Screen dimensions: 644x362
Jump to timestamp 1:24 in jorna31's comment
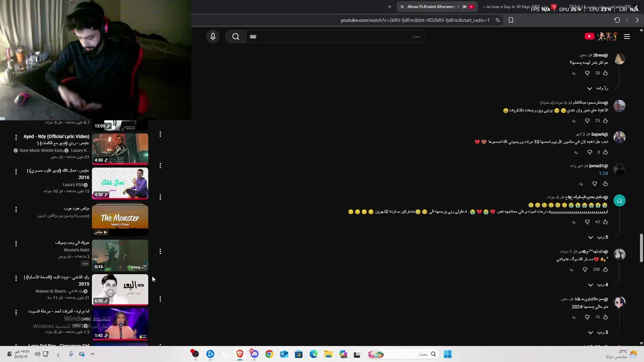pos(603,173)
